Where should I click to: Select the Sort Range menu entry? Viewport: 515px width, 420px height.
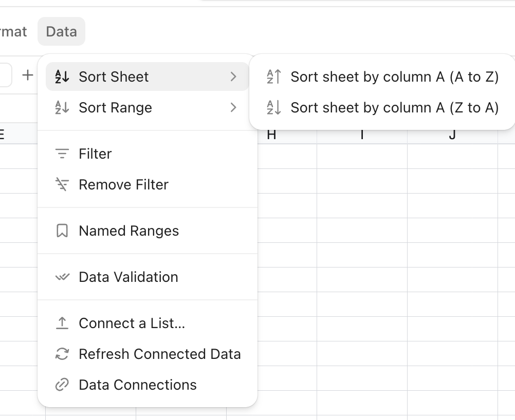[148, 108]
